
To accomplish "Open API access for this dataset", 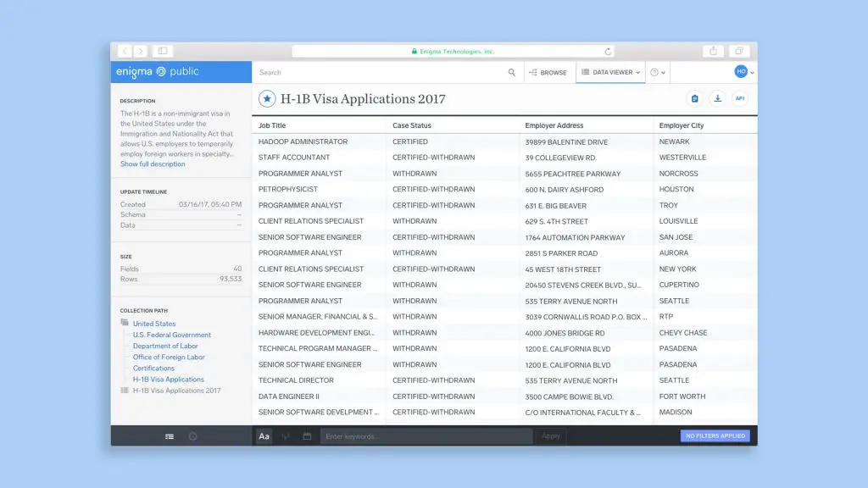I will pyautogui.click(x=739, y=98).
